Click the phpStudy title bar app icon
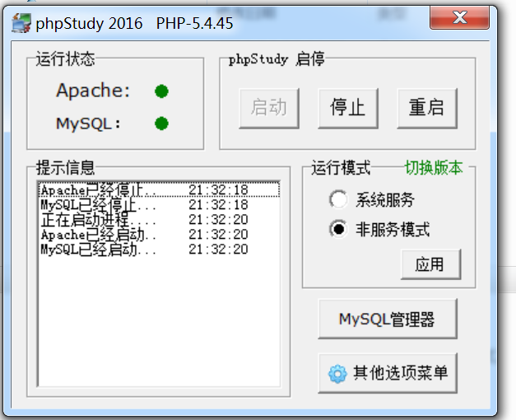This screenshot has width=516, height=420. [21, 23]
